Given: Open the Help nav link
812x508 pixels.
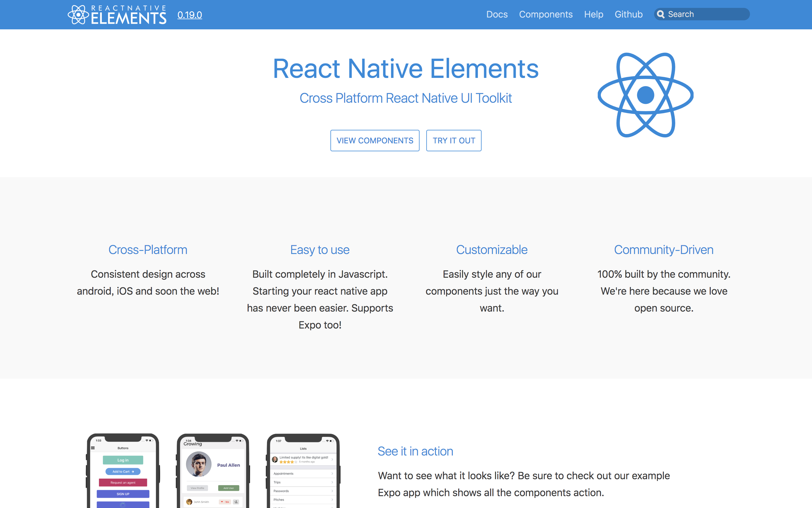Looking at the screenshot, I should [593, 14].
